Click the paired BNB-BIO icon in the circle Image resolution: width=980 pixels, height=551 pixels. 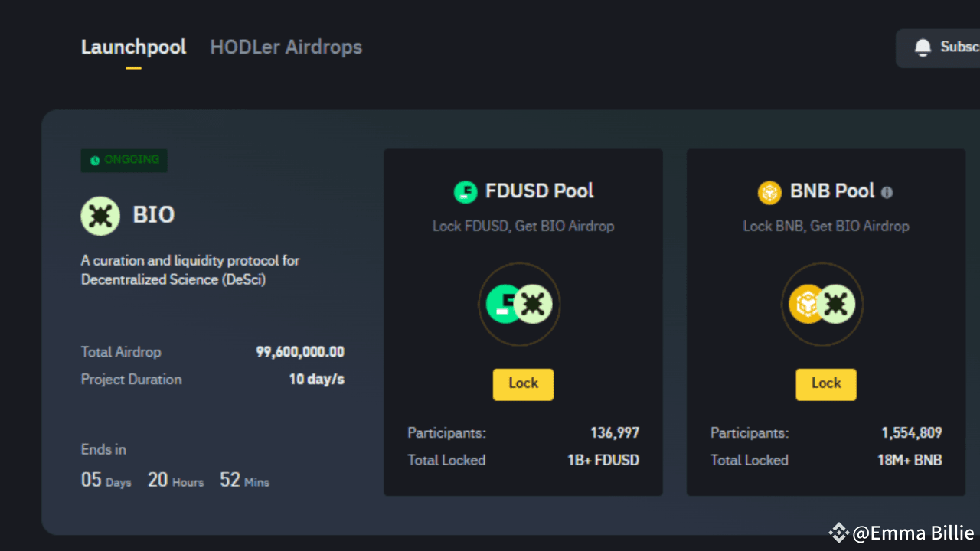tap(822, 304)
